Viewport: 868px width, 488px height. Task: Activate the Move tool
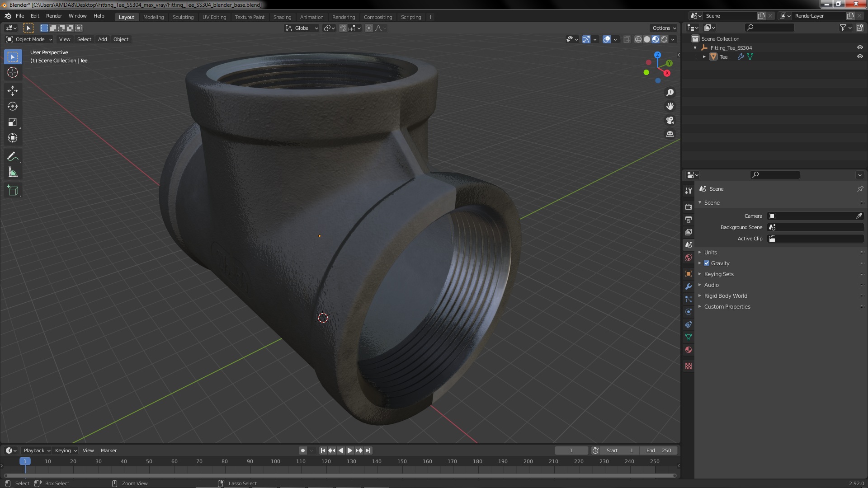tap(13, 91)
